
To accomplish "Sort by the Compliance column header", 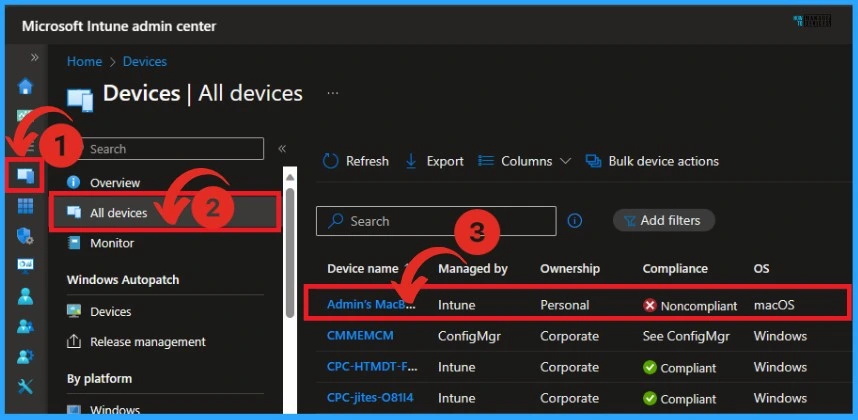I will 675,269.
